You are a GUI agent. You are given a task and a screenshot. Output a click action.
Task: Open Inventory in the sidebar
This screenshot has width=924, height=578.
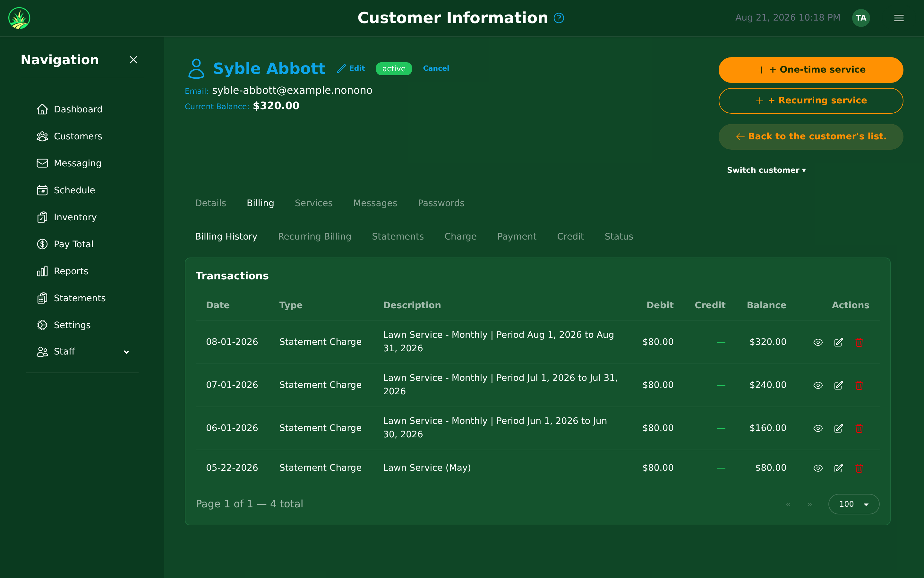click(x=66, y=217)
